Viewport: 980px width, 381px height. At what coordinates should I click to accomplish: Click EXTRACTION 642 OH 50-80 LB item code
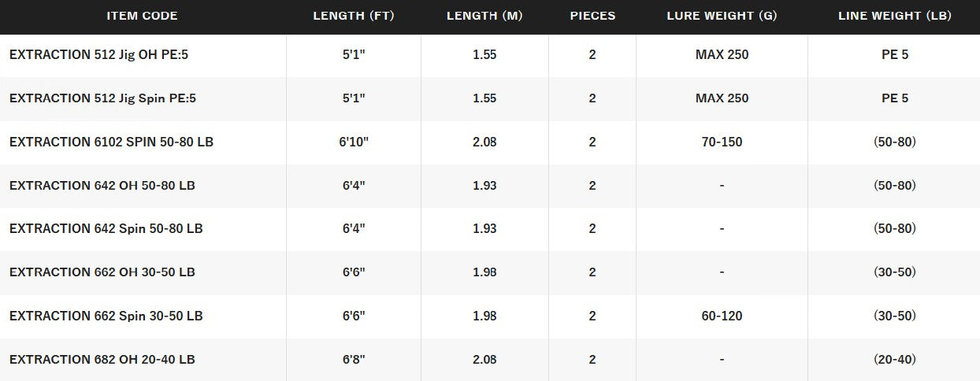(x=102, y=186)
